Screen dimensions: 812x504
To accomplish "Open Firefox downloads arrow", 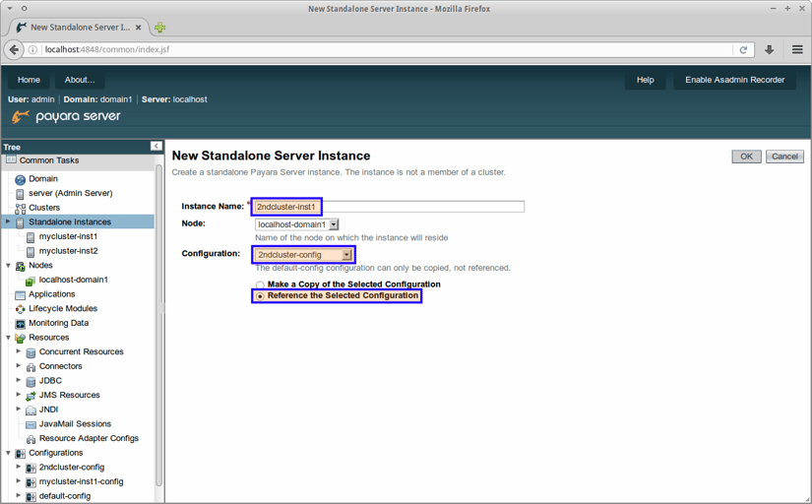I will (x=770, y=50).
